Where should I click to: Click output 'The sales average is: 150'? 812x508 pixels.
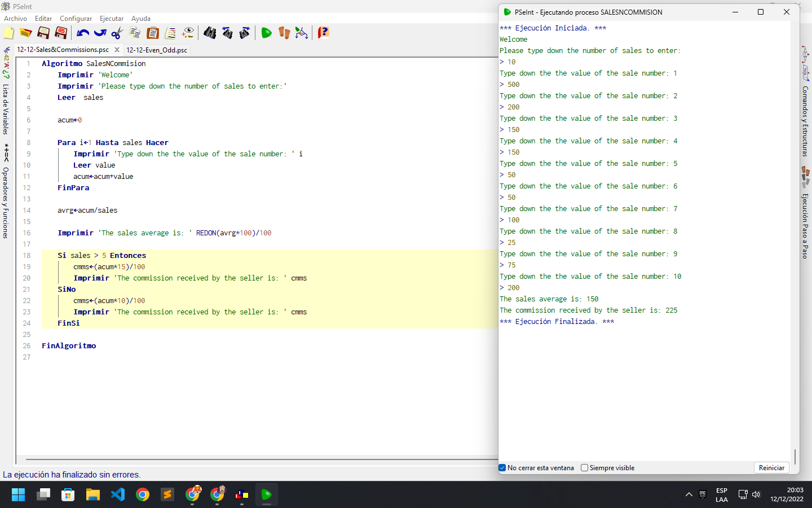(x=549, y=299)
